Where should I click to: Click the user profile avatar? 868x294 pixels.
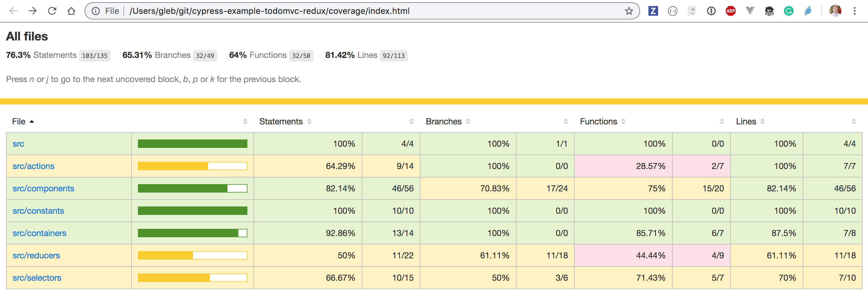[x=835, y=11]
